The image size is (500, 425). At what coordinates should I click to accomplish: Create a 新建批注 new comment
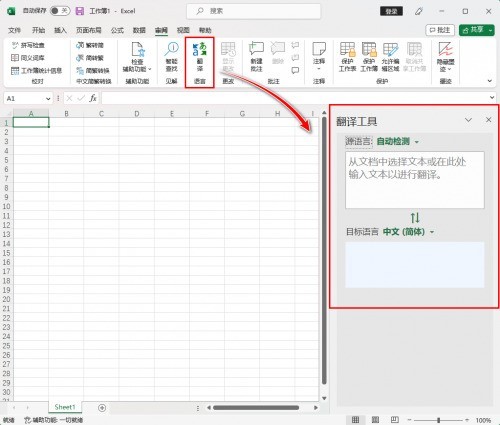[x=256, y=57]
